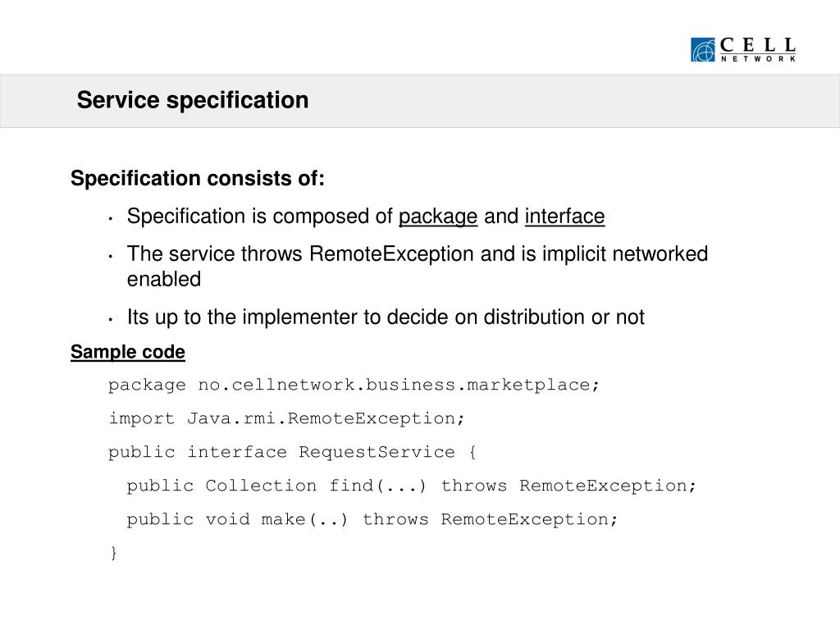Click the 'public interface RequestService' code line
The width and height of the screenshot is (840, 630).
click(292, 452)
